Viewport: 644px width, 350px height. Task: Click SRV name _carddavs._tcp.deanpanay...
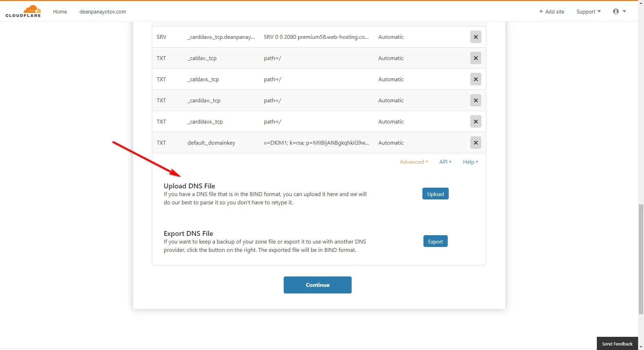tap(221, 37)
